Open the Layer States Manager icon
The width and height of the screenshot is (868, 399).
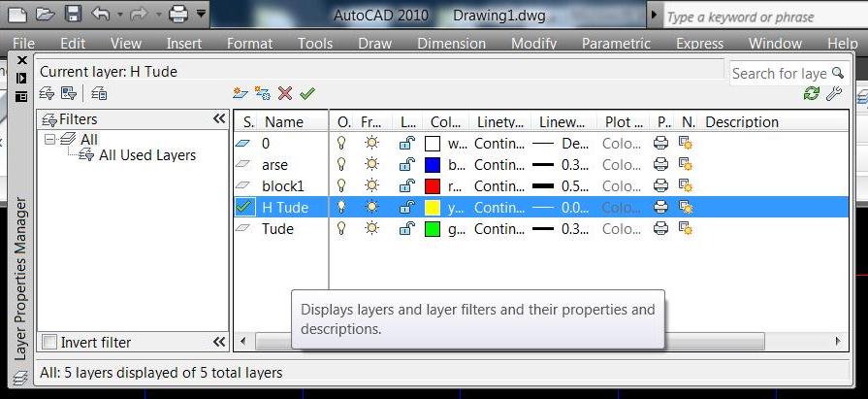[x=99, y=93]
